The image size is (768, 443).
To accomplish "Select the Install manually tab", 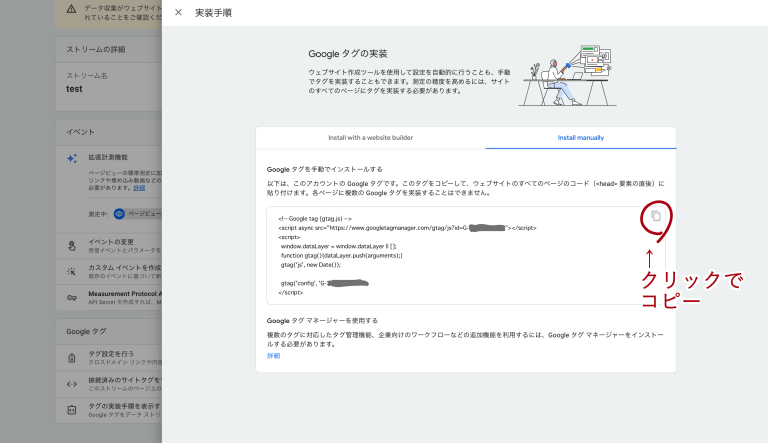I will tap(580, 138).
